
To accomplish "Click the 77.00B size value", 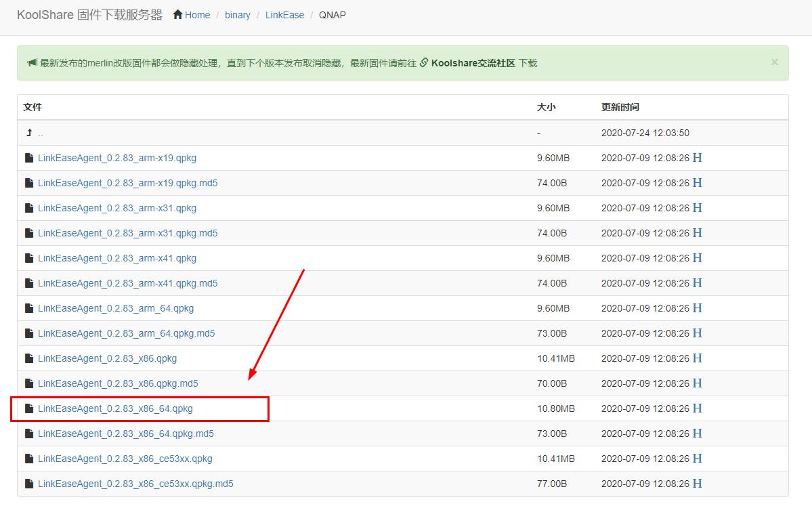I will pyautogui.click(x=552, y=484).
